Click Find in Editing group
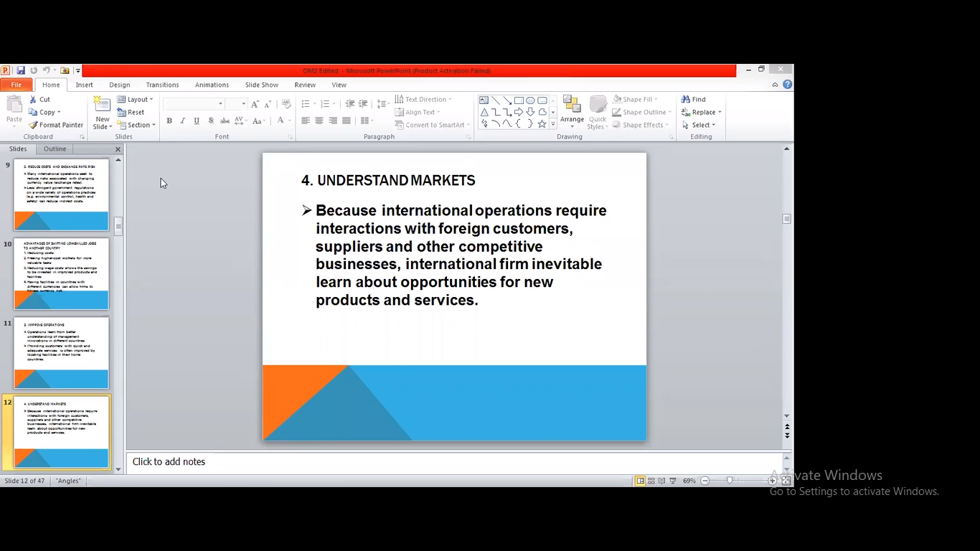 tap(694, 99)
